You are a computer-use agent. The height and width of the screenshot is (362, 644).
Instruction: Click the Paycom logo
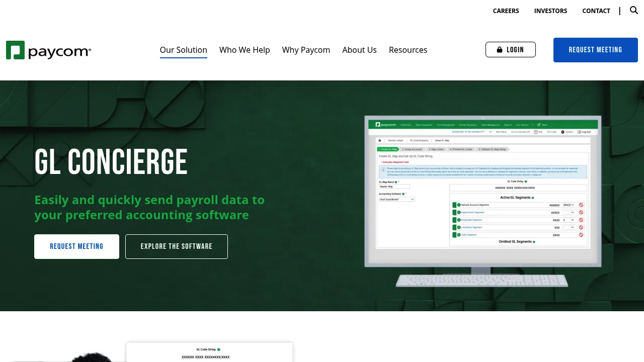(49, 50)
